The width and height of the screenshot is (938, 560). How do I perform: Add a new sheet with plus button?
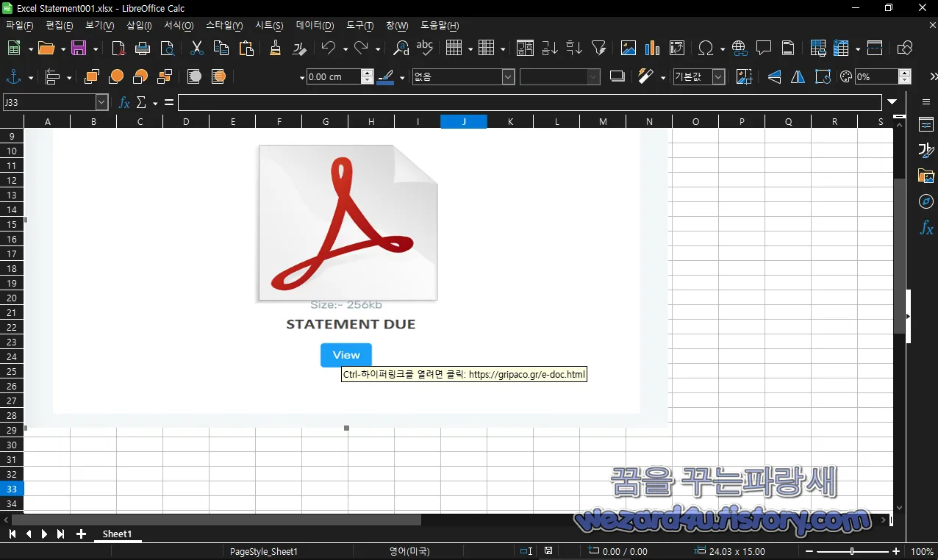[x=81, y=534]
